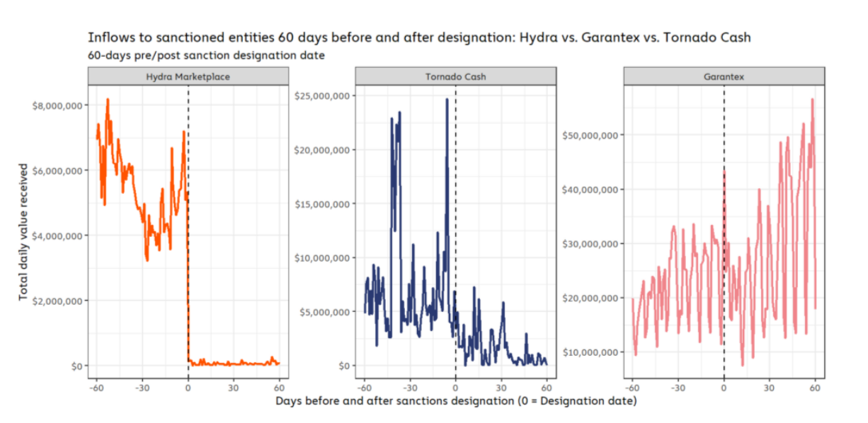868x423 pixels.
Task: Click the '$25,000,000' tick in the Tornado Cash panel
Action: pyautogui.click(x=323, y=95)
